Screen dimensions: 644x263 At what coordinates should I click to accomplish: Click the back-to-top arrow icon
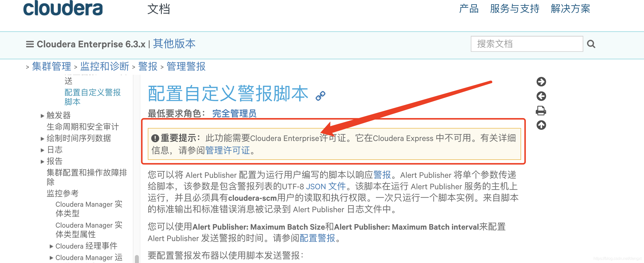pos(541,125)
